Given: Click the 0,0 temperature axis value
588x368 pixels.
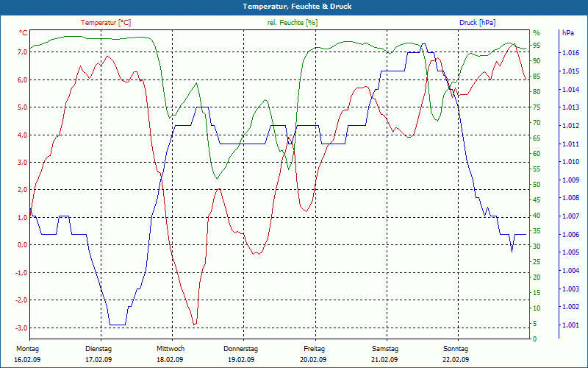Looking at the screenshot, I should click(23, 245).
